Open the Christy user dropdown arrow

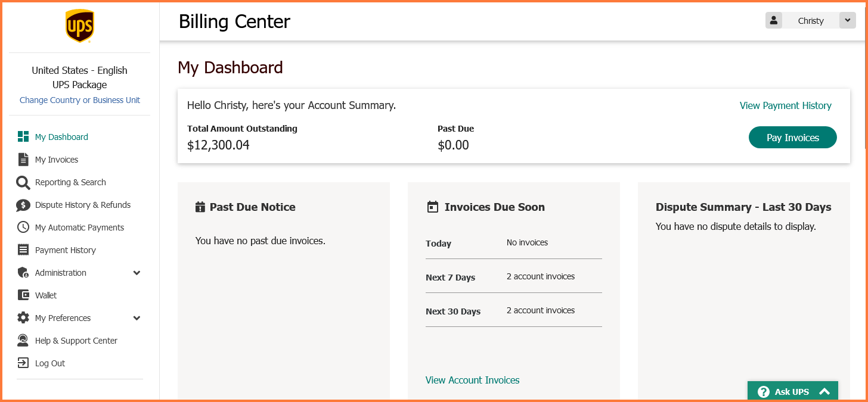point(848,20)
